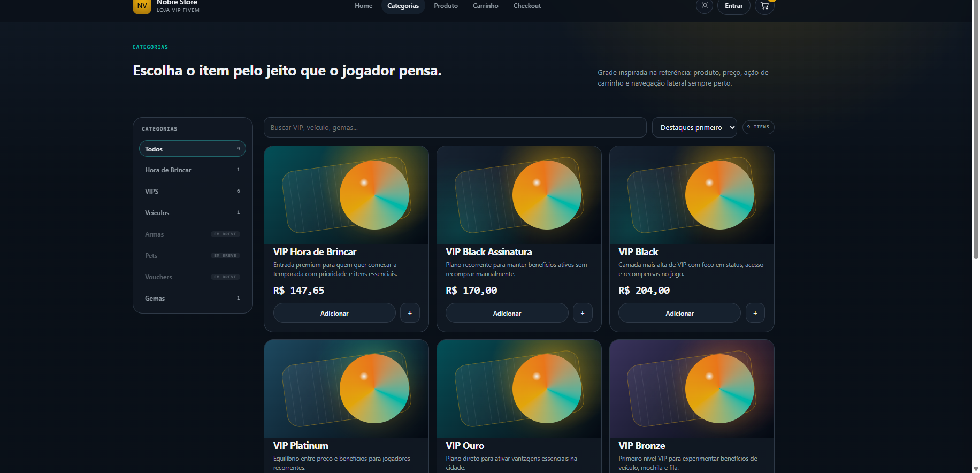This screenshot has height=473, width=980.
Task: Go to the Checkout menu item
Action: [527, 6]
